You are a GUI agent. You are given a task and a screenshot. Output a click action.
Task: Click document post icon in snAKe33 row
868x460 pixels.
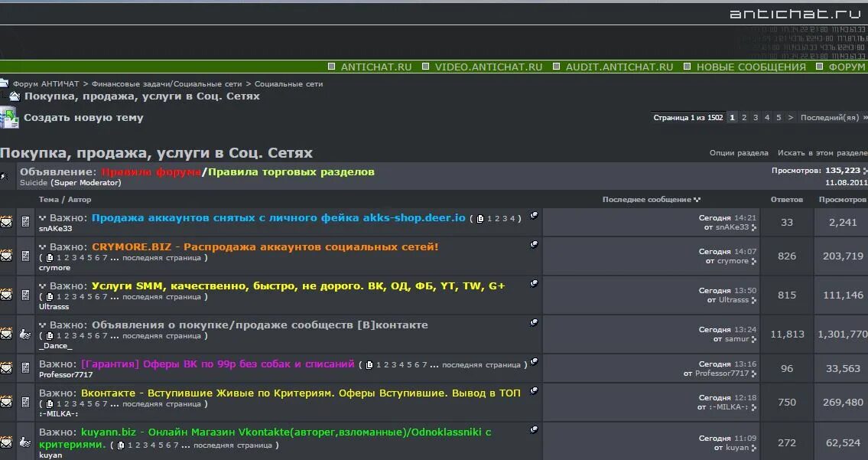(x=25, y=222)
